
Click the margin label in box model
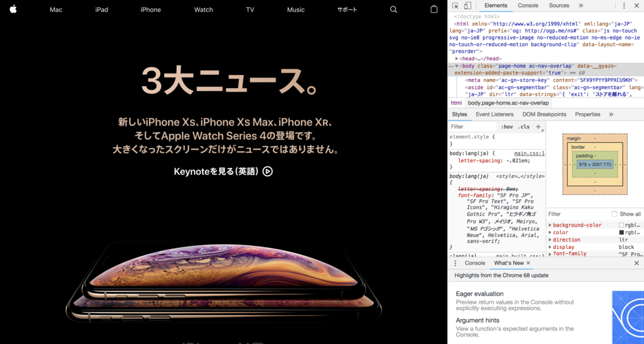click(x=574, y=139)
